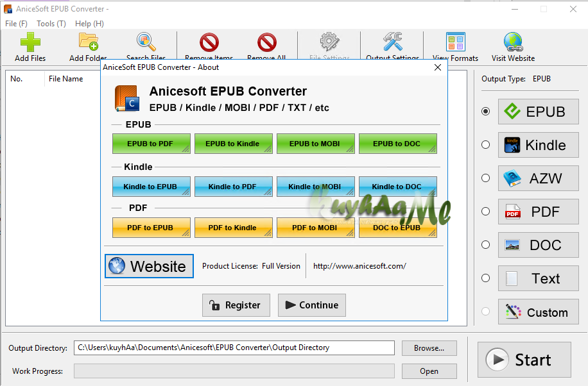This screenshot has height=386, width=588.
Task: Click the Kindle to PDF button
Action: [x=233, y=187]
